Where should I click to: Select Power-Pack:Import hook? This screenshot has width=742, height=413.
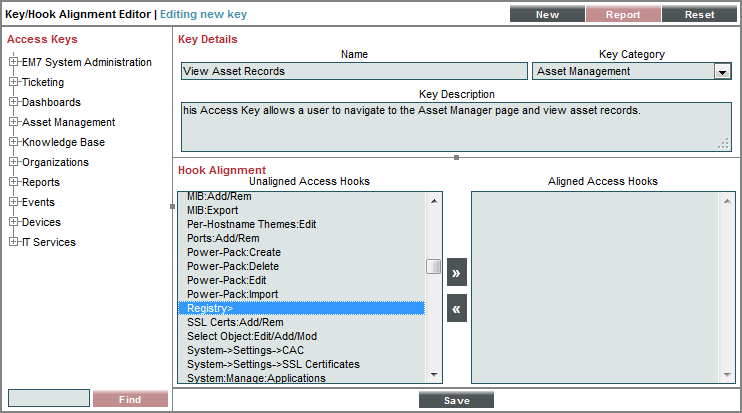click(x=301, y=294)
